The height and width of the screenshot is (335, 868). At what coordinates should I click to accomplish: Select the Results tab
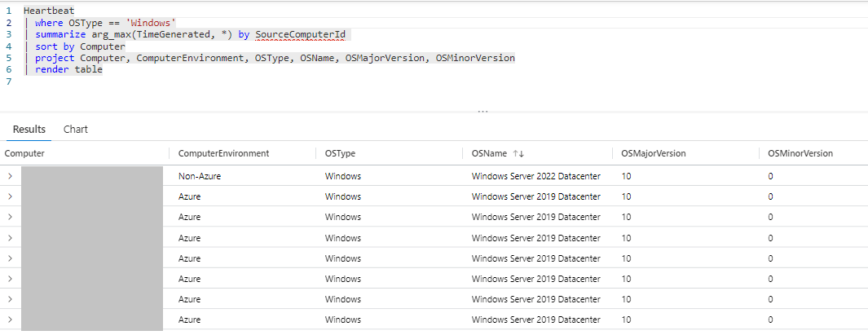[29, 130]
